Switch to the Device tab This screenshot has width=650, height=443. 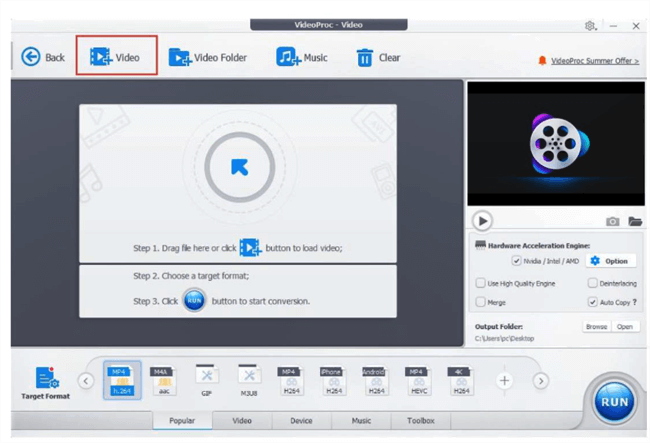coord(301,420)
